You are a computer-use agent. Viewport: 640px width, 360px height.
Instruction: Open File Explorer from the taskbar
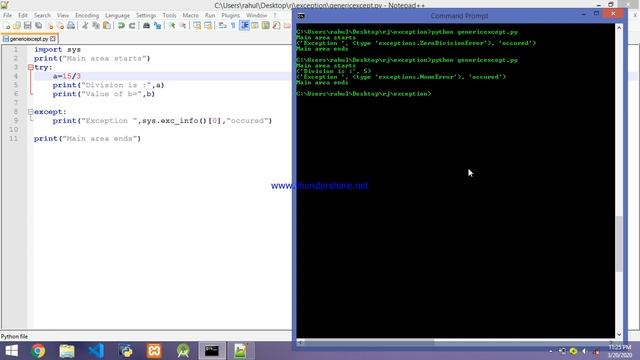[x=67, y=351]
